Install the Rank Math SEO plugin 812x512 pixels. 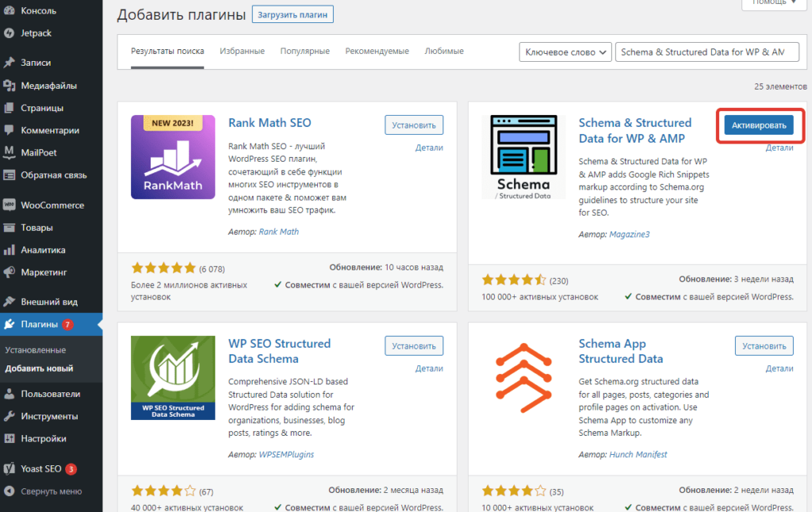[414, 125]
